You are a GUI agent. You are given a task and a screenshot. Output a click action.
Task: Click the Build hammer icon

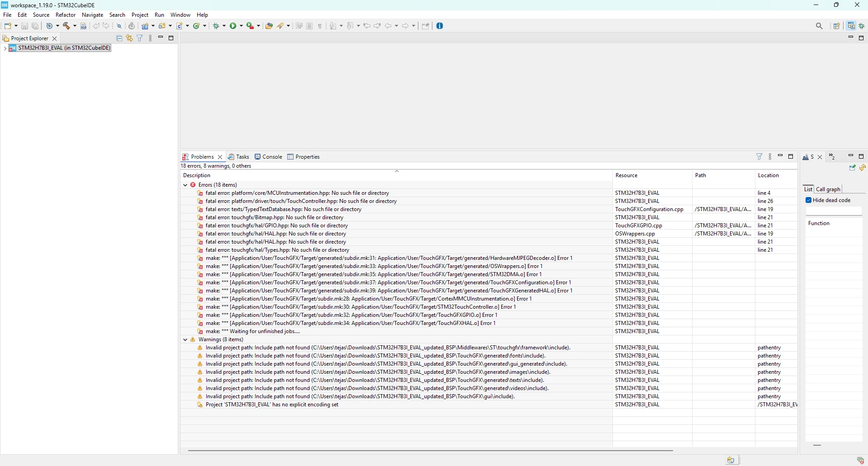[66, 26]
